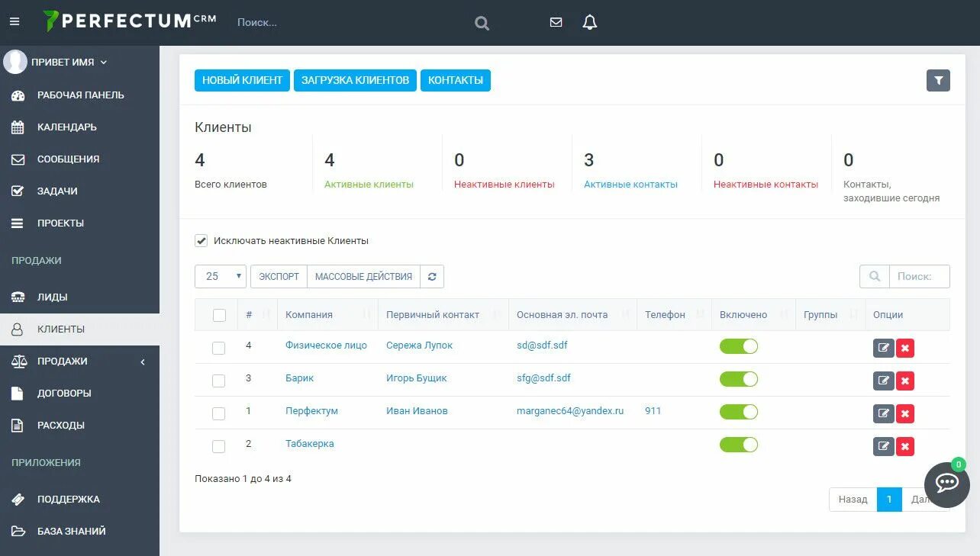This screenshot has height=556, width=980.
Task: Sort by Компания column arrows
Action: [367, 314]
